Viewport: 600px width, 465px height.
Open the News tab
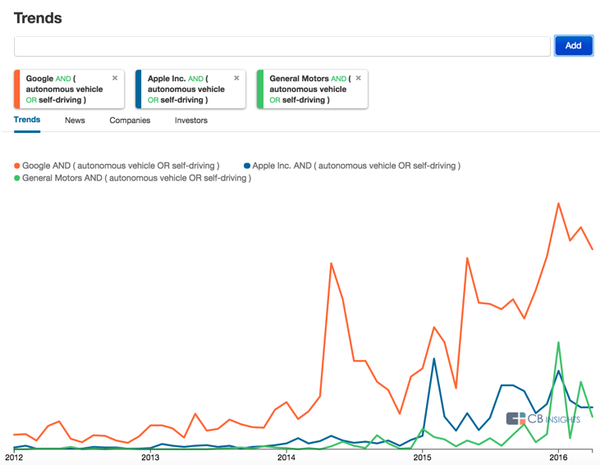[x=75, y=120]
